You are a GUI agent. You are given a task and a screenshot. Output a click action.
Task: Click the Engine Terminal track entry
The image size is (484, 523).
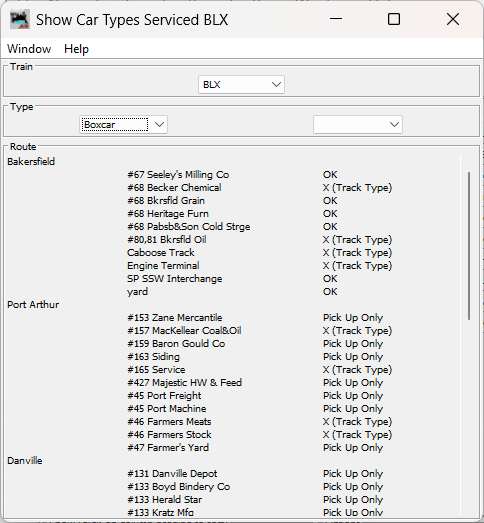click(163, 266)
